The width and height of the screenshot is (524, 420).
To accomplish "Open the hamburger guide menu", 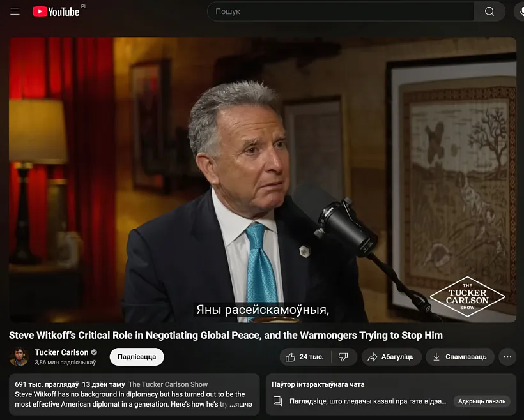I will point(15,11).
